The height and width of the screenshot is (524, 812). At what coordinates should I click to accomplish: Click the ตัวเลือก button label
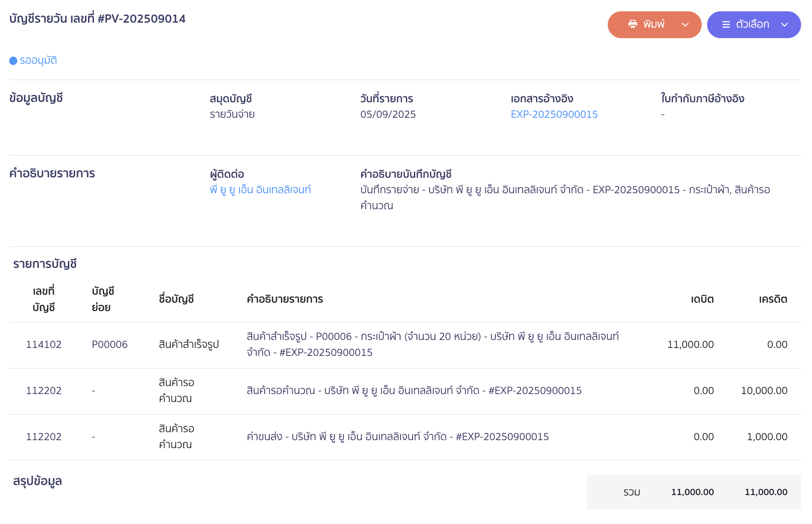point(752,24)
